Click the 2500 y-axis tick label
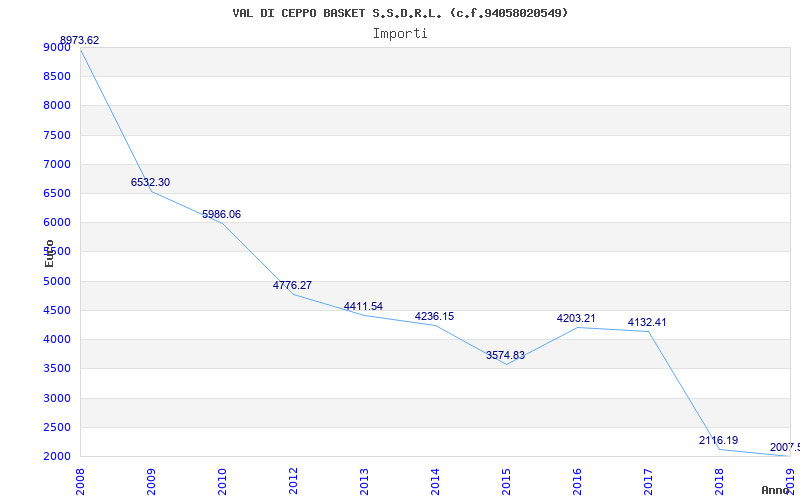Screen dimensions: 800x500 [57, 427]
